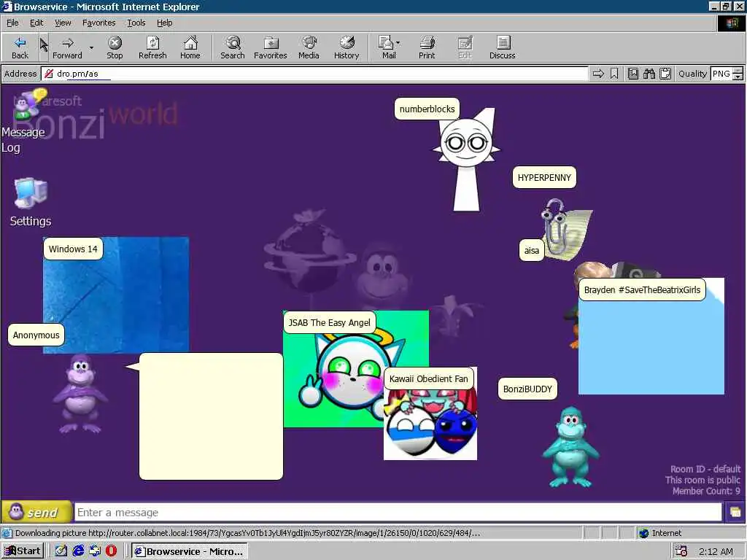Open the Tools menu
The width and height of the screenshot is (747, 560).
(x=136, y=23)
